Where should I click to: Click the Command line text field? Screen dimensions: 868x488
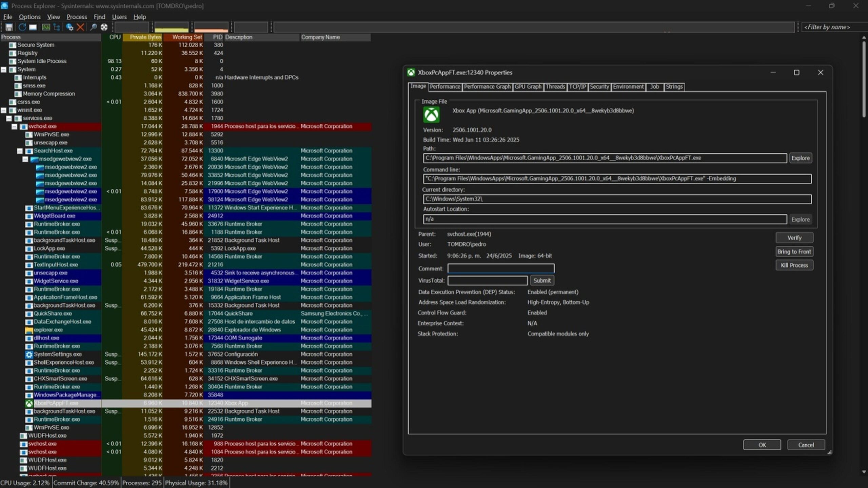[617, 179]
